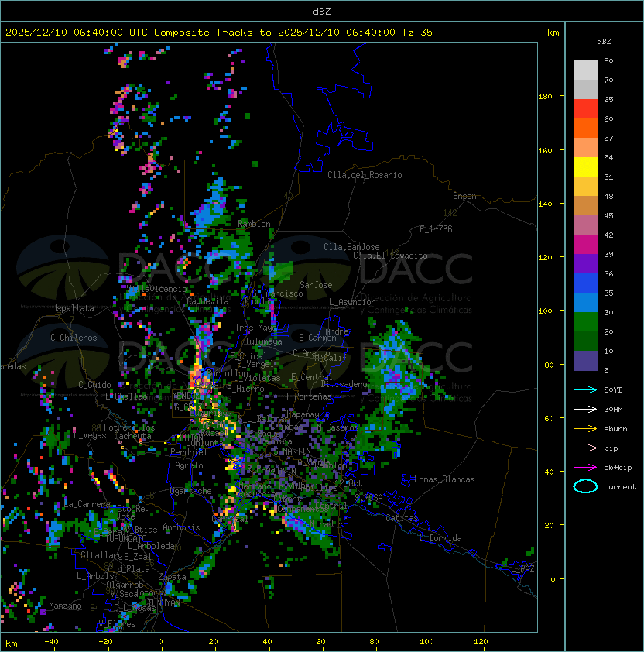Select the pink bip arrow legend symbol
The image size is (644, 652).
tap(585, 448)
